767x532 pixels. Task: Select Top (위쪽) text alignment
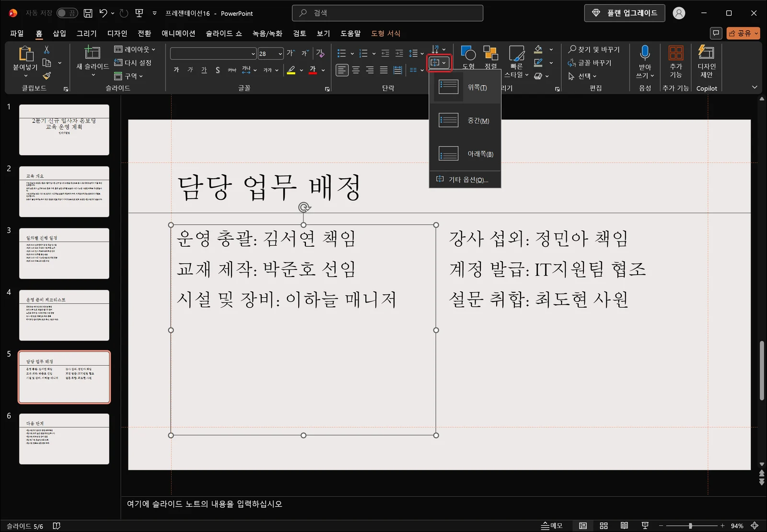(x=465, y=87)
